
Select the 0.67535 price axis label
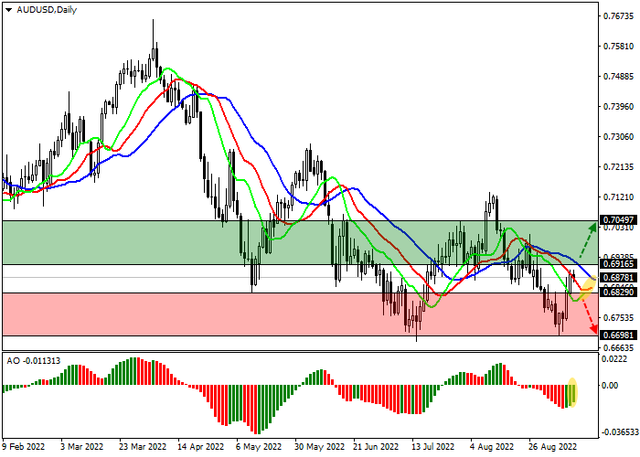(619, 318)
